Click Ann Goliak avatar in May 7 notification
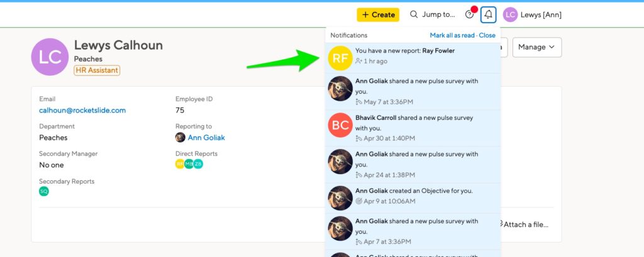The image size is (644, 257). [340, 89]
